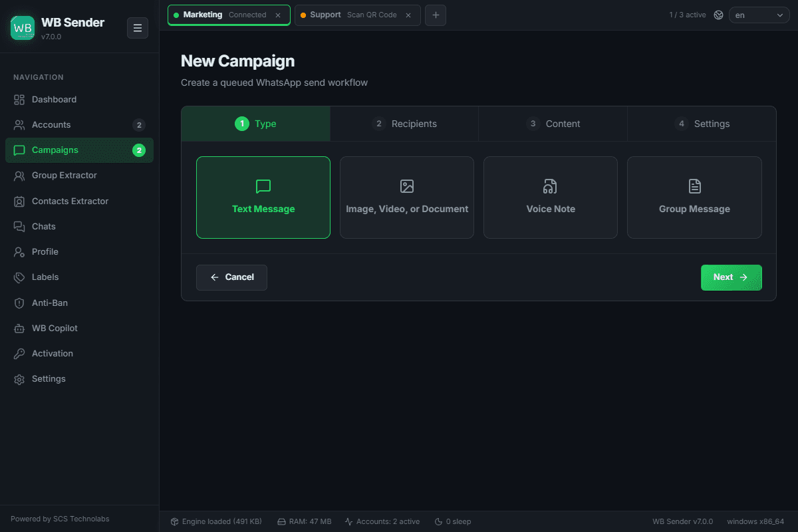Open Contacts Extractor icon in sidebar

[19, 201]
